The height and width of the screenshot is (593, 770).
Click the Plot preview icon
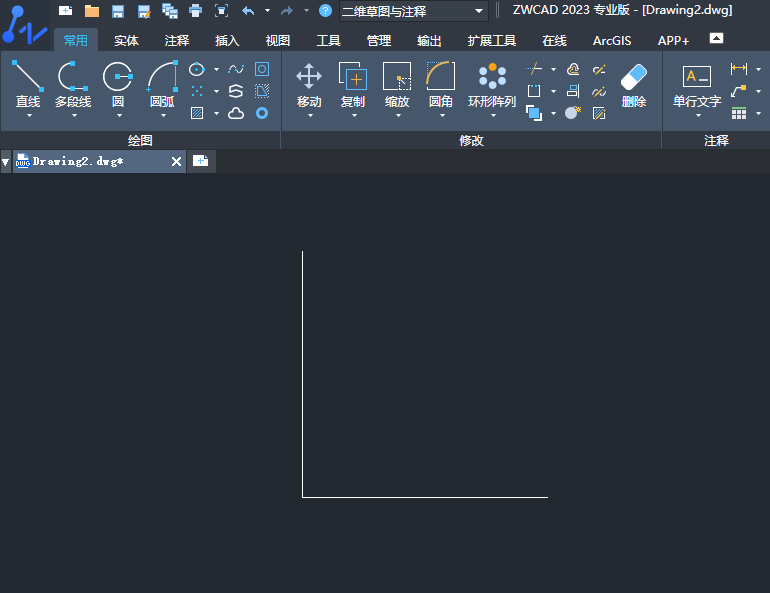point(221,11)
